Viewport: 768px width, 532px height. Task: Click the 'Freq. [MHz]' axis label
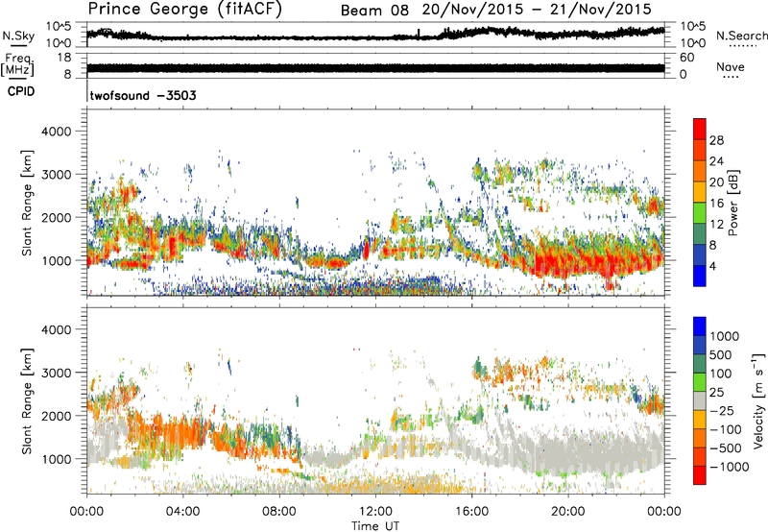tap(18, 64)
